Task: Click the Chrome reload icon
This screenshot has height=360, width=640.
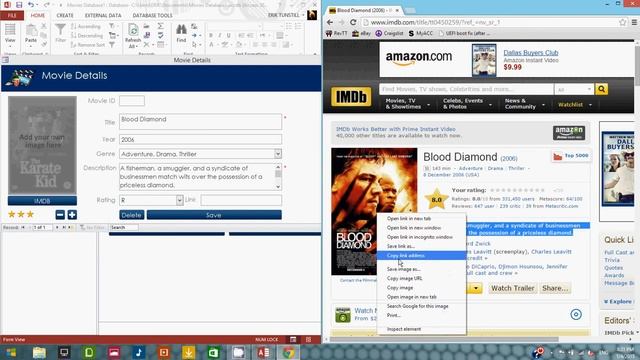Action: pos(353,22)
